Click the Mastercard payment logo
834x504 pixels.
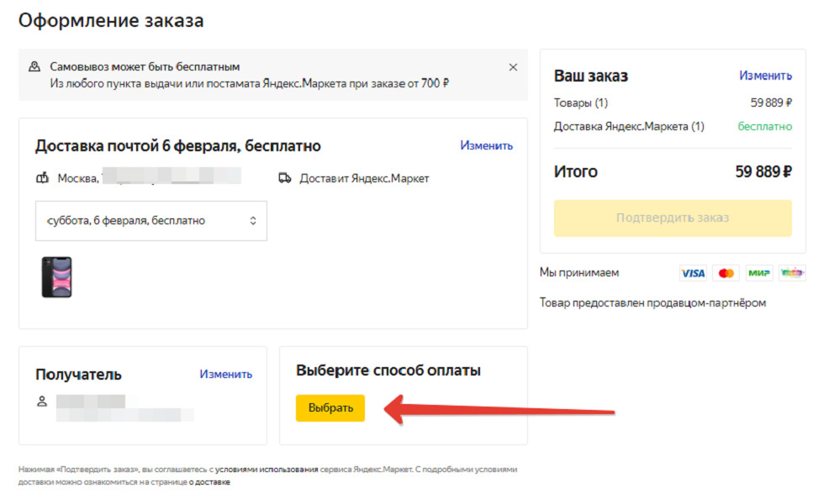click(726, 273)
